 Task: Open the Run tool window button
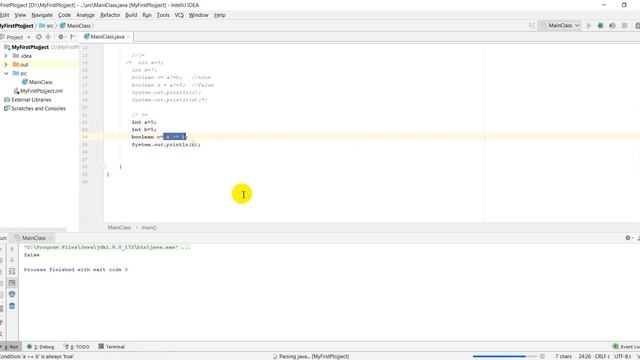[11, 347]
